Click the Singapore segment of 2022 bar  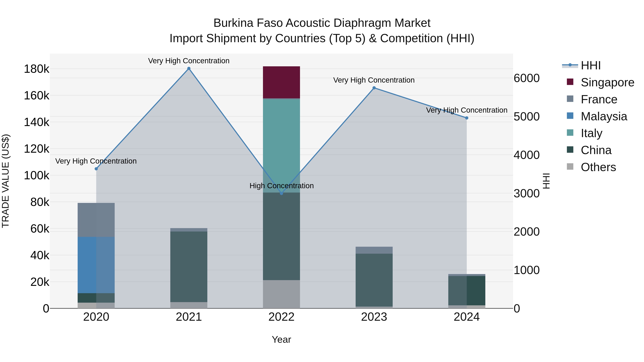(x=282, y=82)
